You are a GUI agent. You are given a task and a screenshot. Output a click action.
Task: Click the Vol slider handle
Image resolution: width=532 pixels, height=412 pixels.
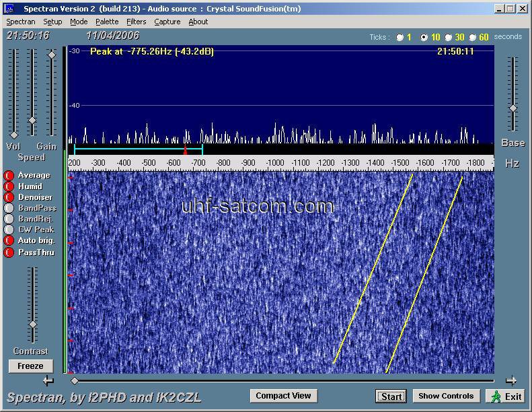(14, 135)
